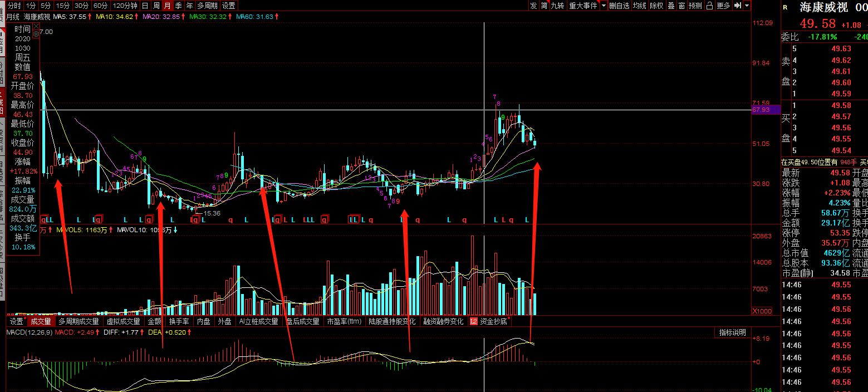Select the 30分 period tab
The image size is (868, 392).
(x=81, y=6)
